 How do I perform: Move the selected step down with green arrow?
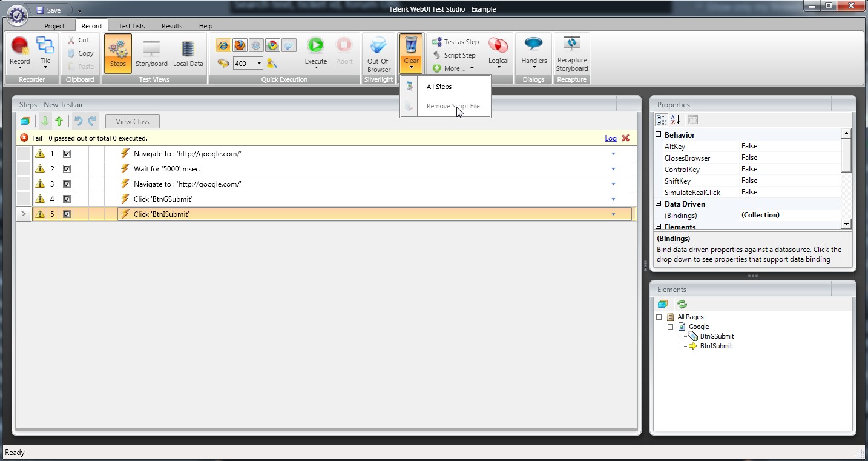(x=45, y=121)
